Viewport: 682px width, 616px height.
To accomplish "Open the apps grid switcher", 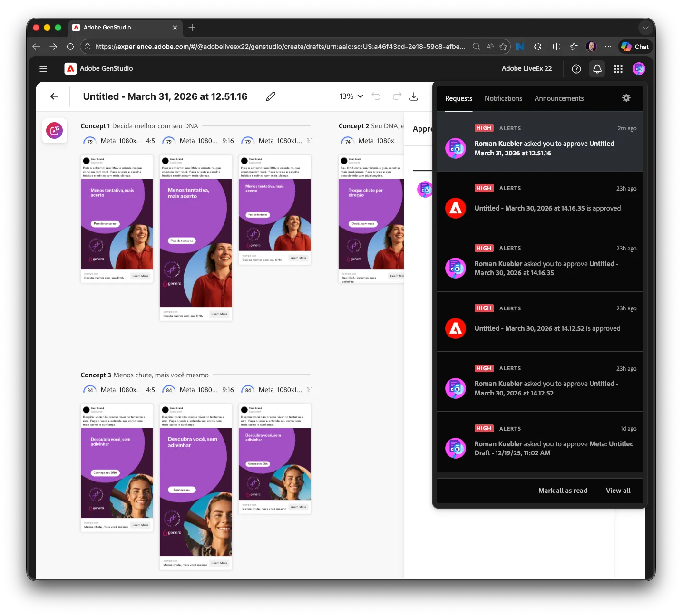I will pos(618,69).
